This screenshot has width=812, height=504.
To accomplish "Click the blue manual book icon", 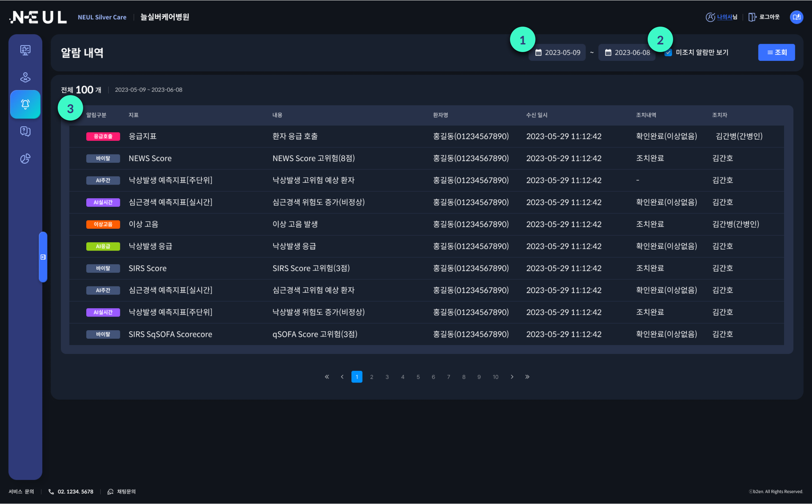I will (x=796, y=17).
